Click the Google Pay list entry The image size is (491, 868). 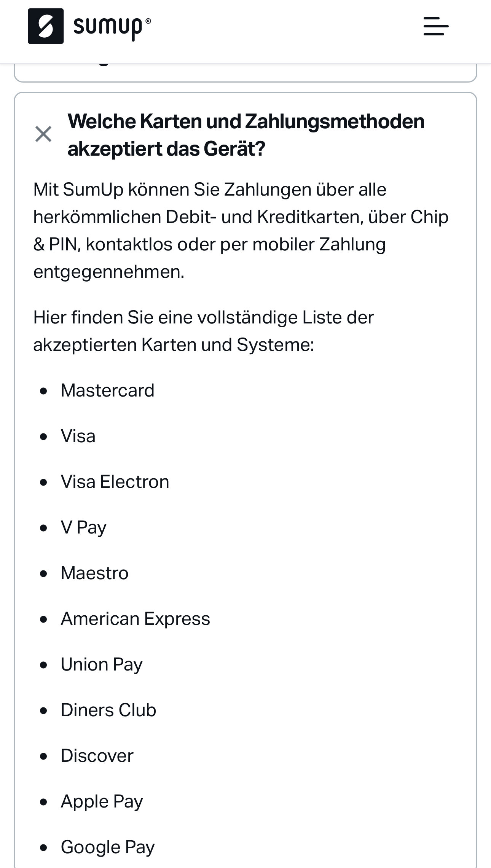108,847
